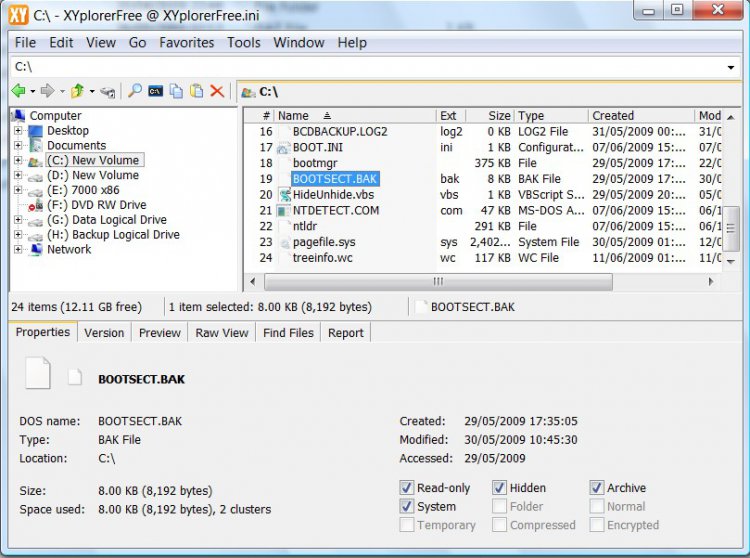Click the gray Forward arrow icon
Viewport: 750px width, 558px height.
[47, 90]
